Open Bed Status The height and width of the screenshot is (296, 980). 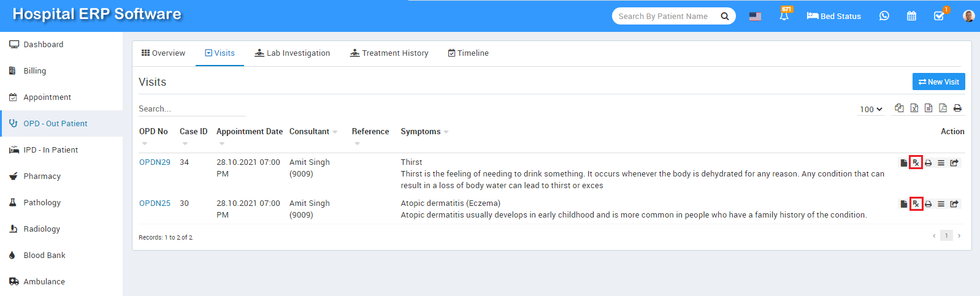833,16
